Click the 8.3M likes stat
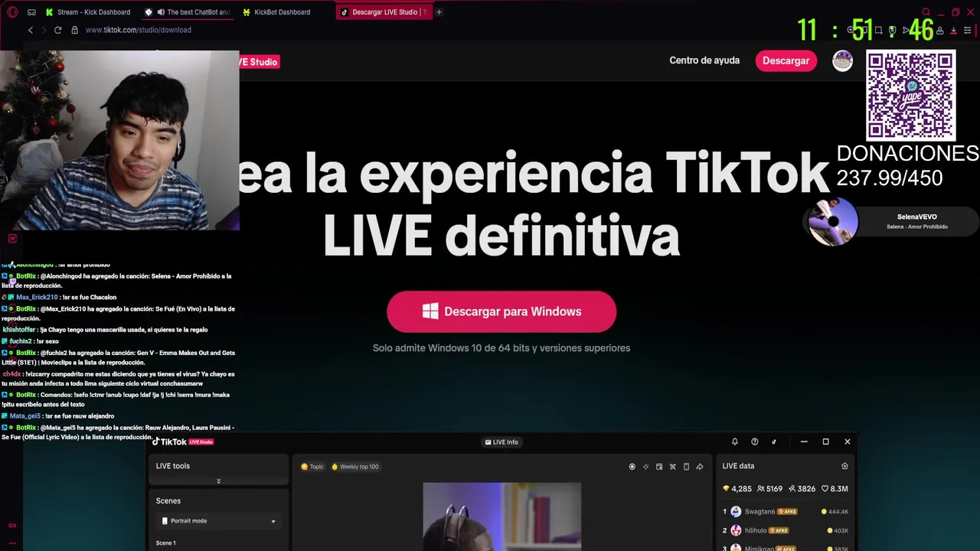Screen dimensions: 980x551 coord(835,489)
